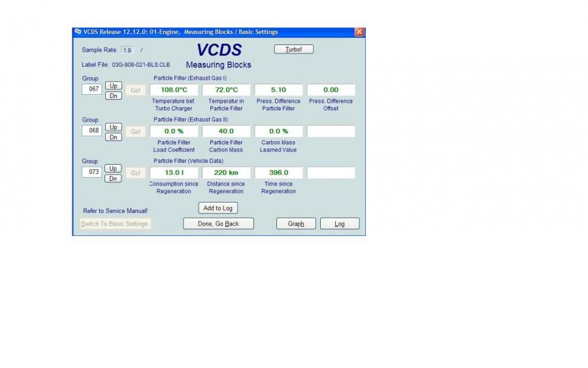The width and height of the screenshot is (588, 368).
Task: Open the Graph view
Action: click(x=296, y=224)
